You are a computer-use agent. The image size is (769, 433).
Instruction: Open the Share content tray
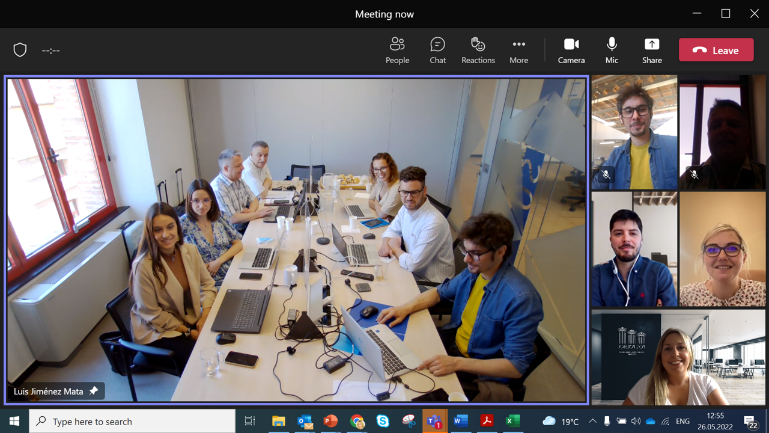point(652,50)
